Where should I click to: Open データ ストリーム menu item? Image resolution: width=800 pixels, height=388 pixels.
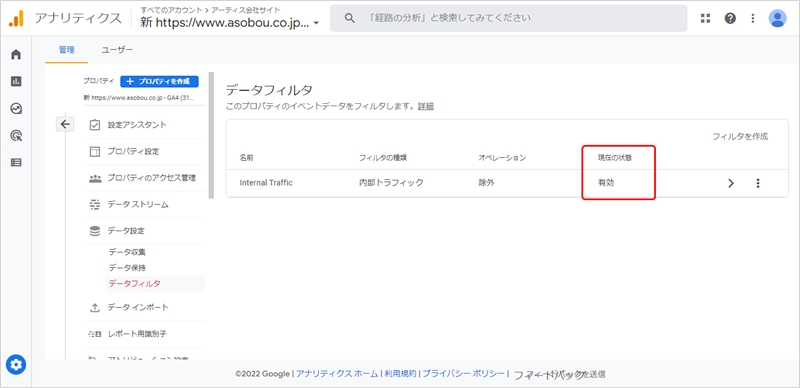(x=145, y=205)
